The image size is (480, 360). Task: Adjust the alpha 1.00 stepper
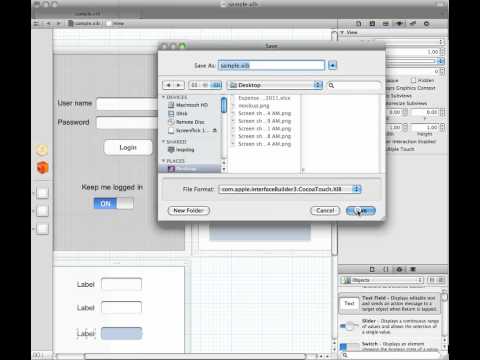pyautogui.click(x=442, y=52)
